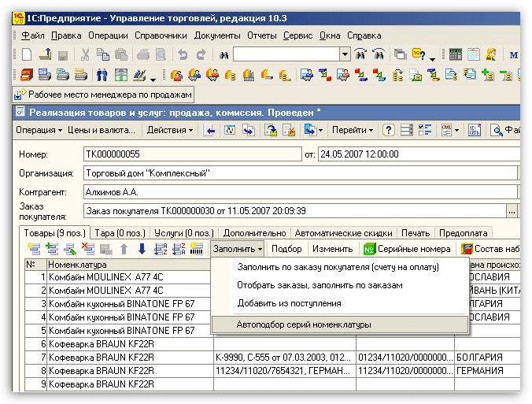Click the two people contractors icon
Image resolution: width=532 pixels, height=404 pixels.
[x=102, y=75]
